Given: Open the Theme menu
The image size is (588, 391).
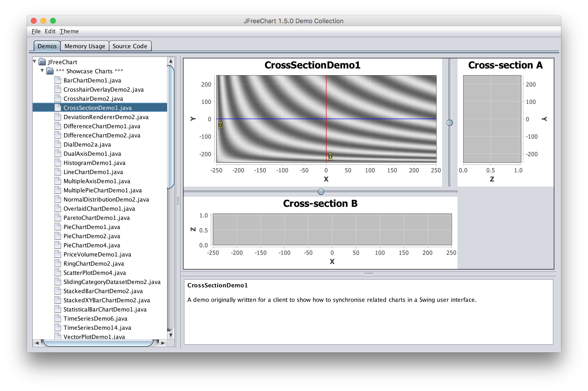Looking at the screenshot, I should pos(69,31).
